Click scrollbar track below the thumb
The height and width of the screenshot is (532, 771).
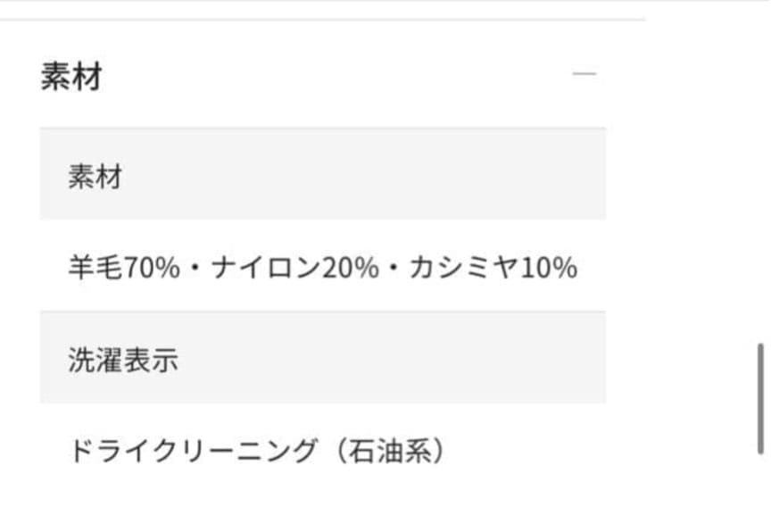[760, 491]
